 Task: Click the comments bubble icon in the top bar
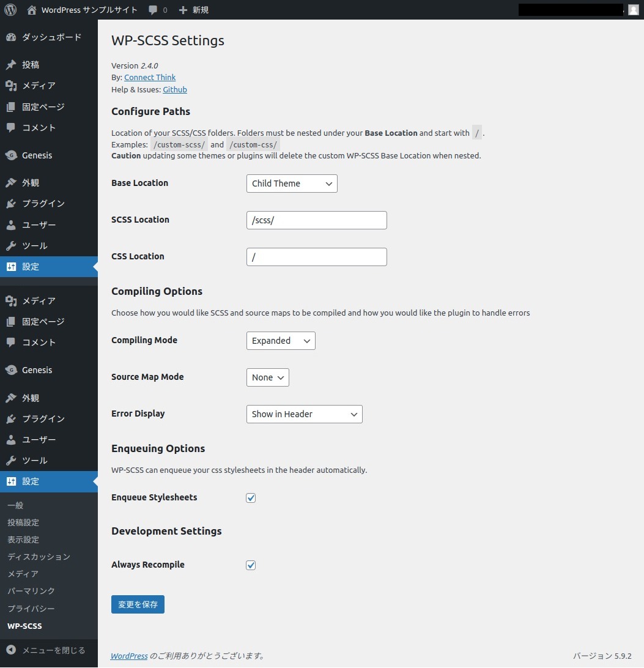click(152, 10)
